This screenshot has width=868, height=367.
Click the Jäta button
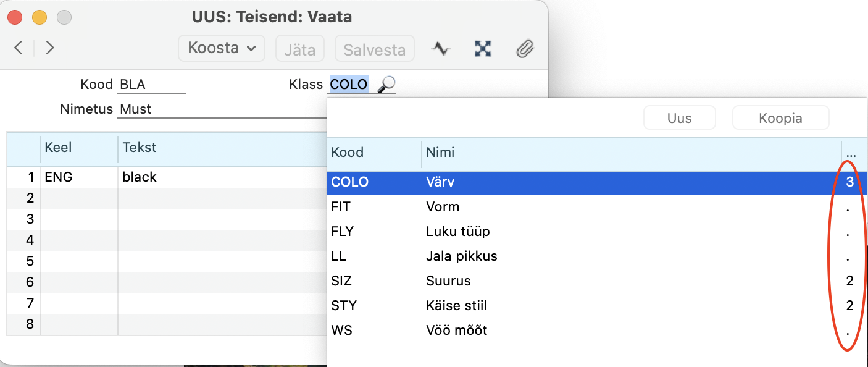click(299, 49)
